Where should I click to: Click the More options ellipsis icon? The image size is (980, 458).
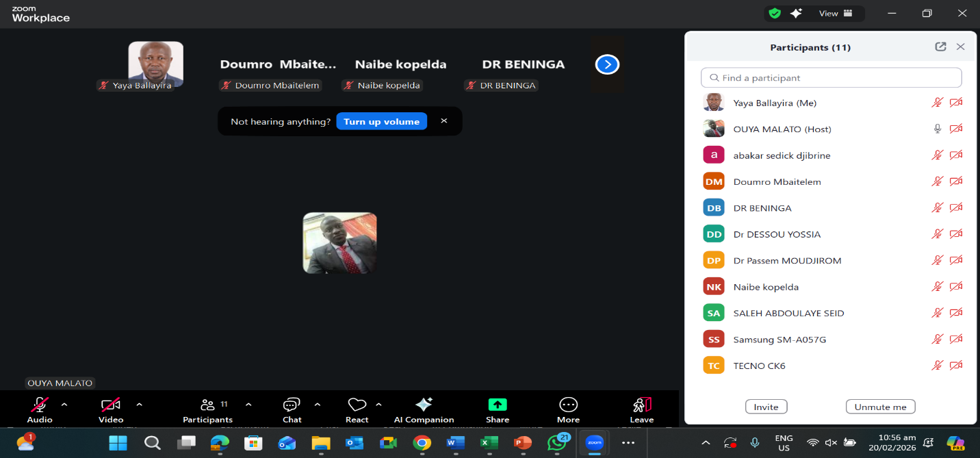pos(568,405)
